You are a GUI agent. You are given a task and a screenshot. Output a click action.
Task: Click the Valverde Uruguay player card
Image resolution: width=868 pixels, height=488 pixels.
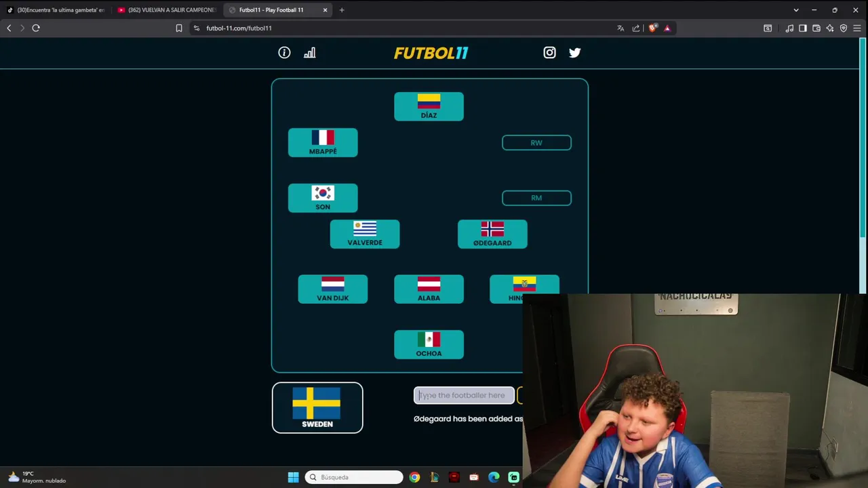coord(365,234)
